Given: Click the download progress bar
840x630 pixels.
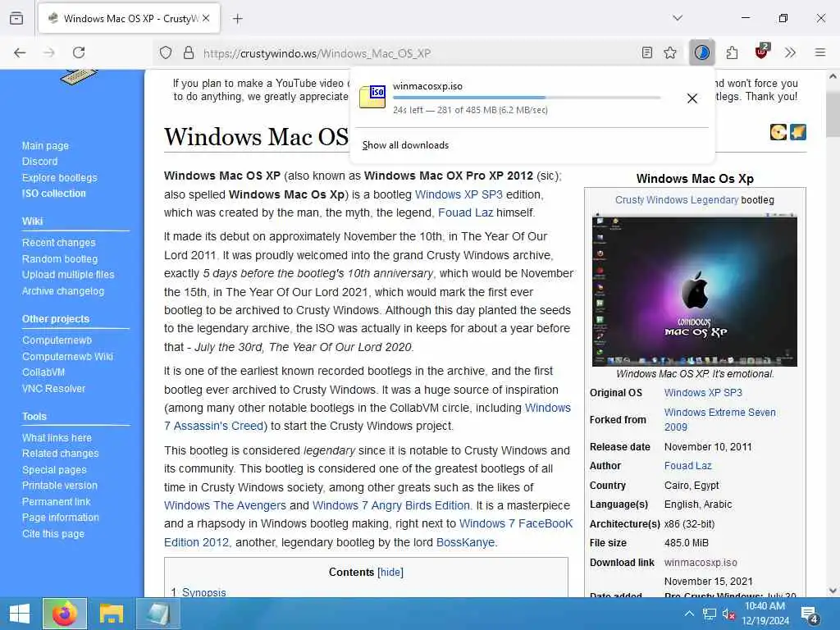Looking at the screenshot, I should [527, 98].
